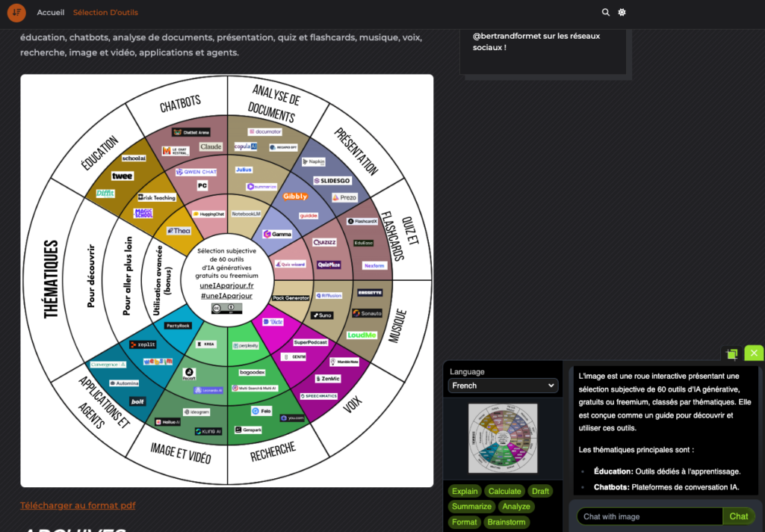Go to Accueil menu item
765x532 pixels.
click(51, 12)
